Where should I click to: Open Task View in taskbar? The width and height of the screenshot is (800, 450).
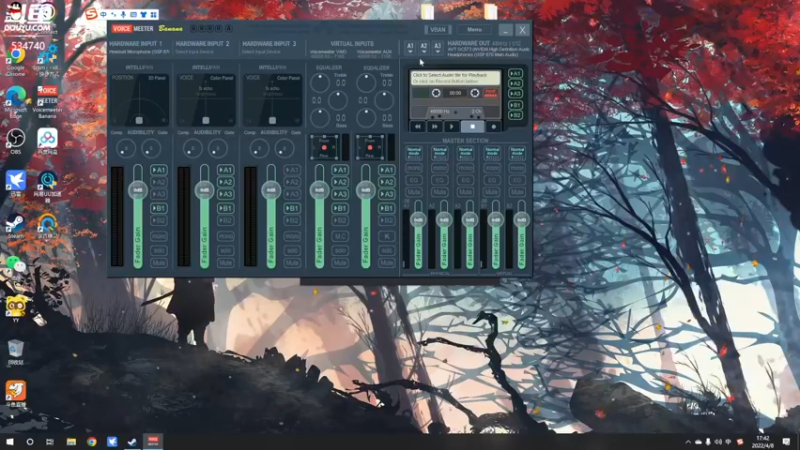click(49, 442)
